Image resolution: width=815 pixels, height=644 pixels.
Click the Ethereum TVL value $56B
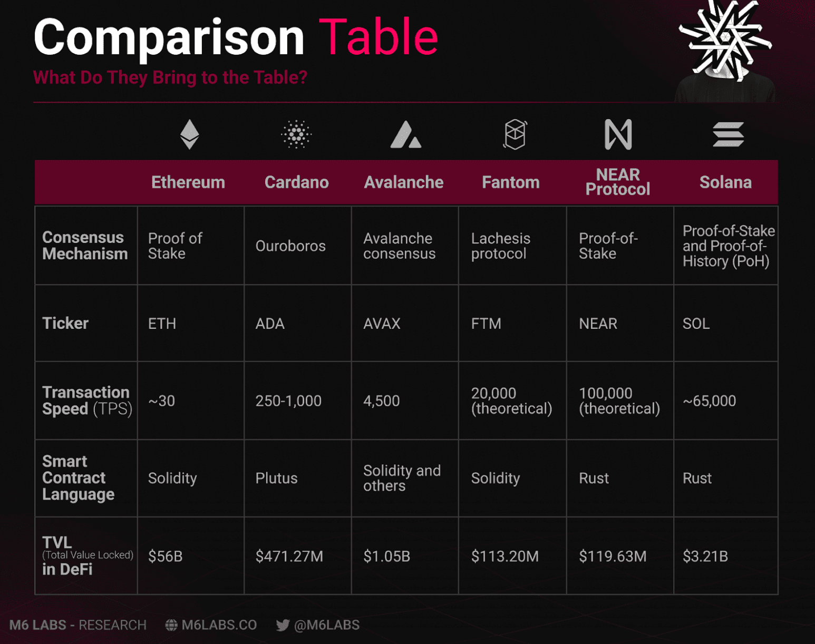tap(166, 556)
